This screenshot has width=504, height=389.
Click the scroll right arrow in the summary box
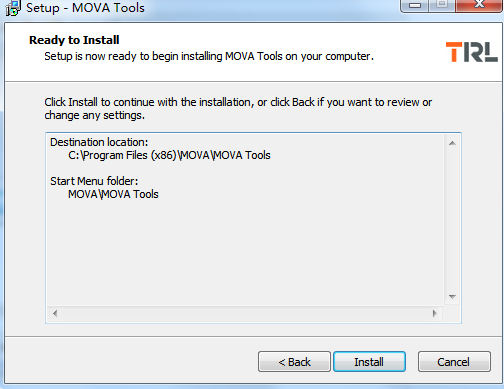coord(434,313)
